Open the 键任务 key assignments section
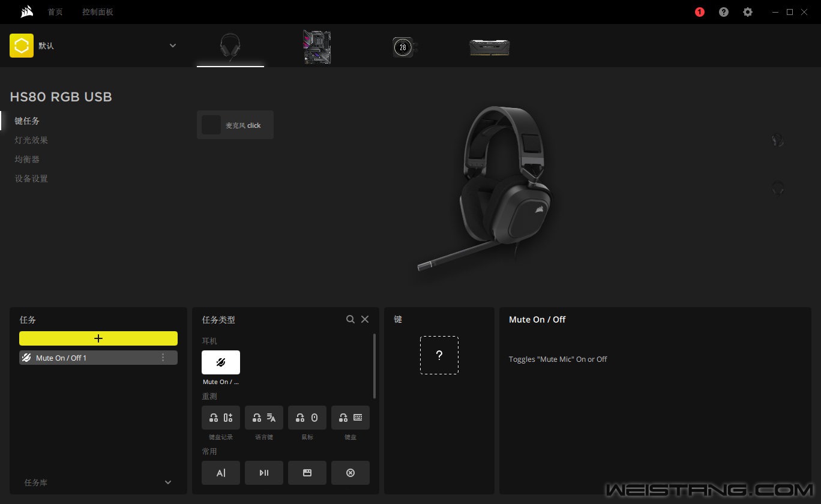The width and height of the screenshot is (821, 504). coord(27,121)
